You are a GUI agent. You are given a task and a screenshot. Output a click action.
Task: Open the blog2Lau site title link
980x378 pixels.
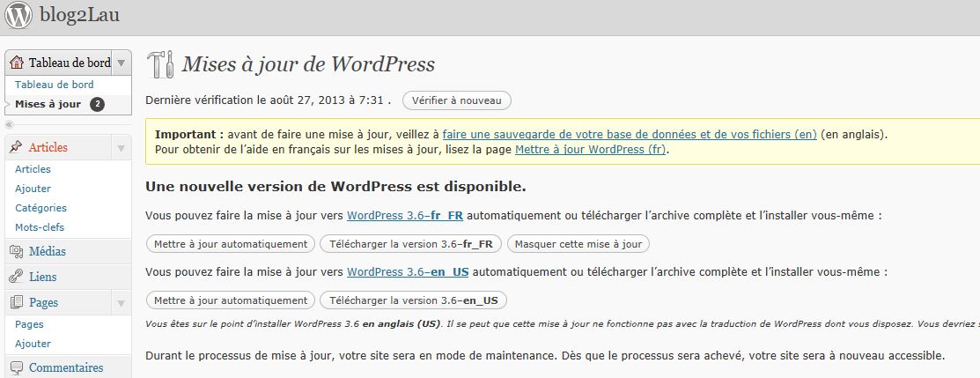click(x=79, y=14)
